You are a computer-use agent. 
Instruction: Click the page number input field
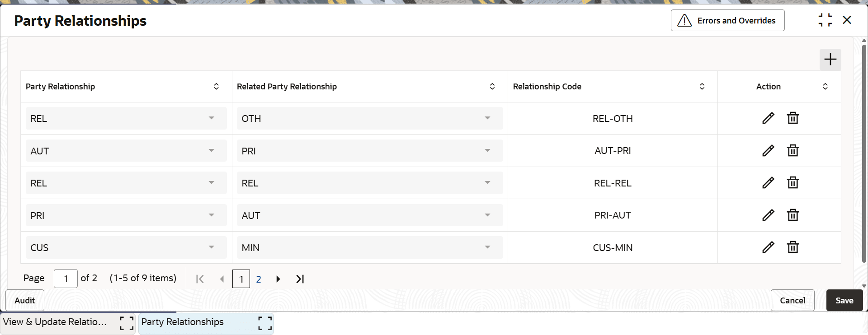coord(65,279)
